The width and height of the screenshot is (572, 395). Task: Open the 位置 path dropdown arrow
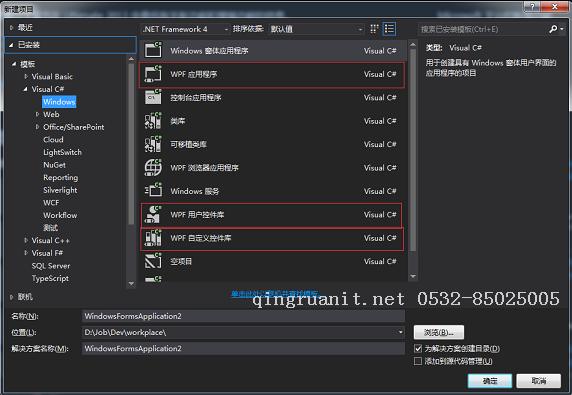point(400,332)
